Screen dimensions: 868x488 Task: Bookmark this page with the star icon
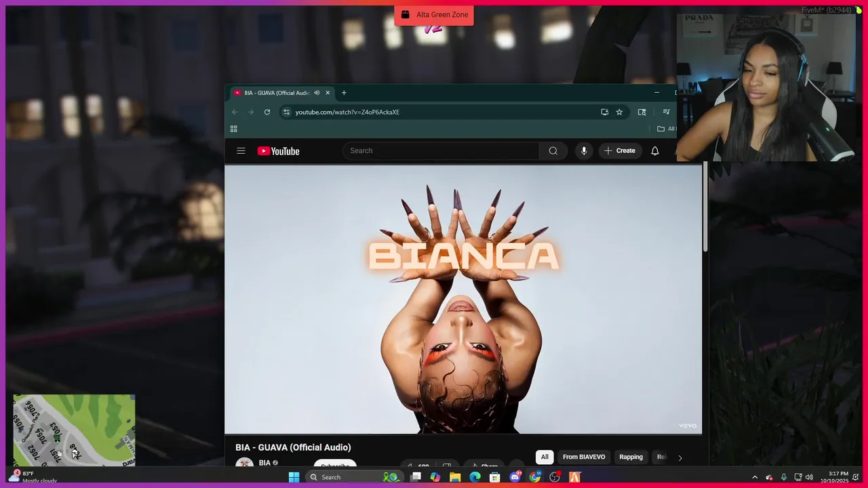click(619, 112)
